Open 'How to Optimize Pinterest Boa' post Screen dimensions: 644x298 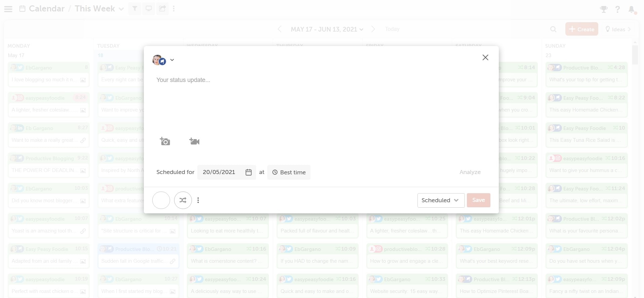(497, 286)
